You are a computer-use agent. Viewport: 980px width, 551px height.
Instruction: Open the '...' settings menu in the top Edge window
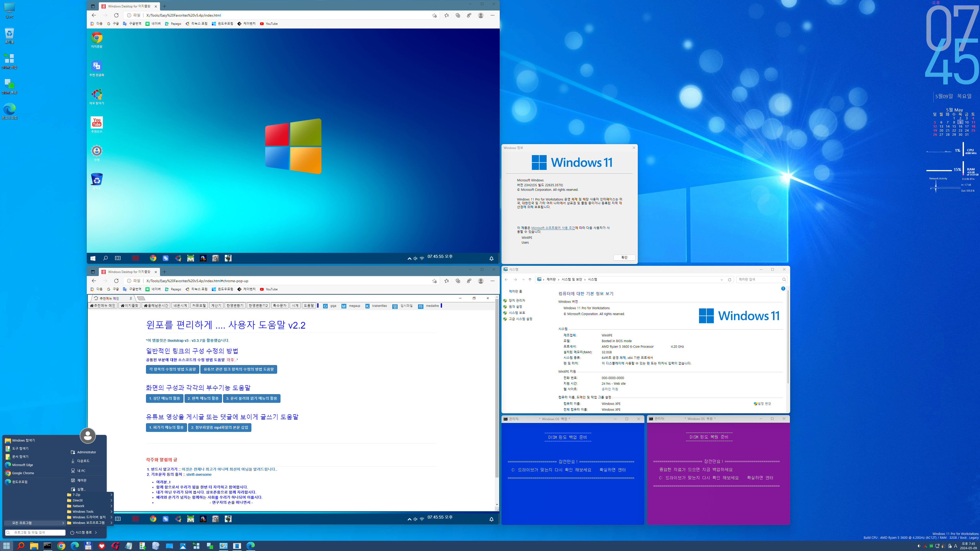[x=493, y=15]
